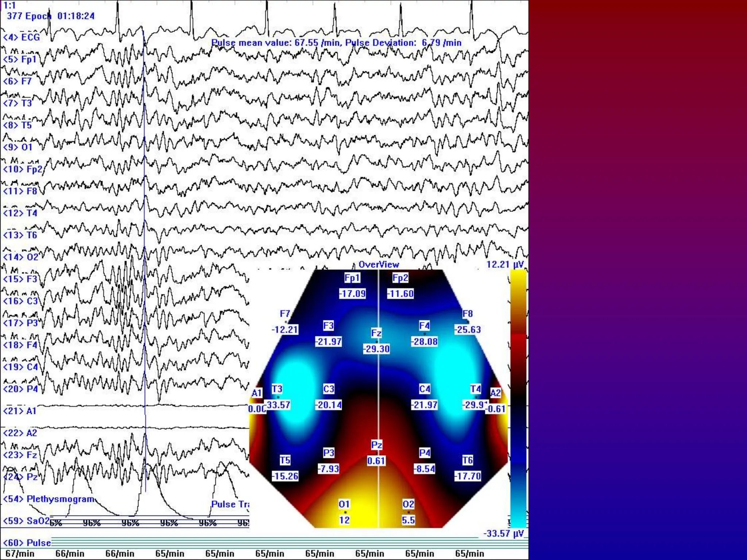Click the A1 reference electrode on the map
Screen dimensions: 747x560
point(256,393)
